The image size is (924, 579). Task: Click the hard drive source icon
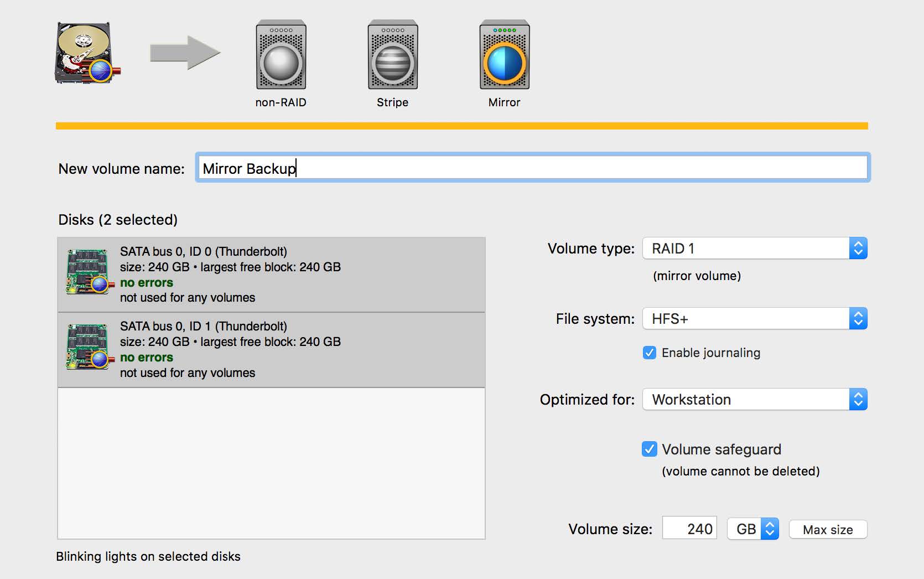86,54
